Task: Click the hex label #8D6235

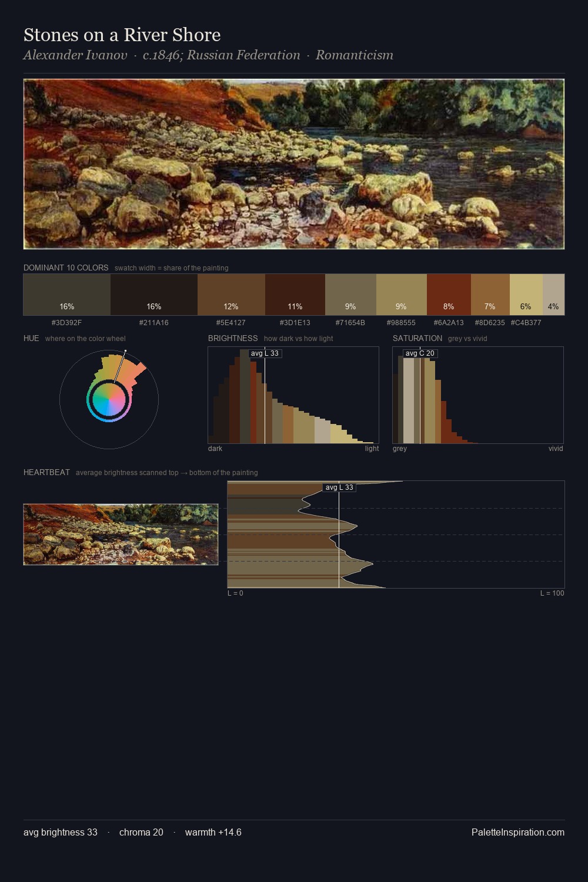Action: (x=490, y=323)
